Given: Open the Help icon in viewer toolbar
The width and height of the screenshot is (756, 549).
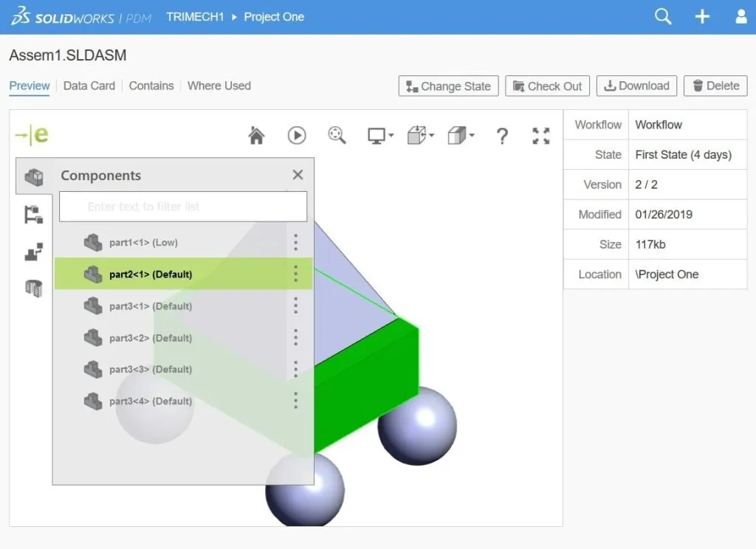Looking at the screenshot, I should [502, 136].
